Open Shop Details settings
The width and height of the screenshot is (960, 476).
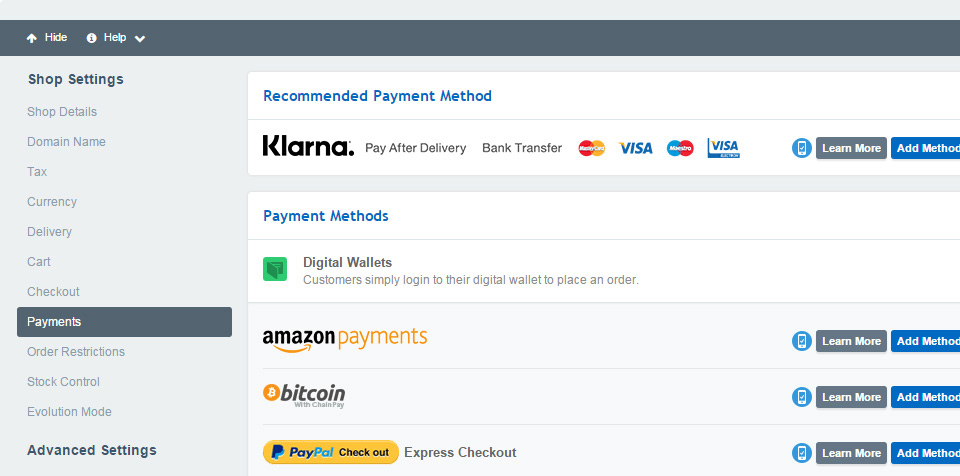[62, 112]
